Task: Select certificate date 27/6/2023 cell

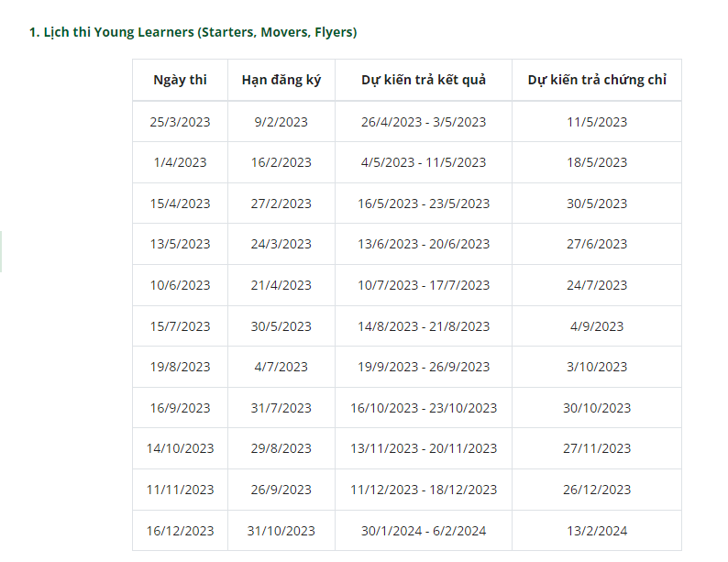Action: (x=597, y=244)
